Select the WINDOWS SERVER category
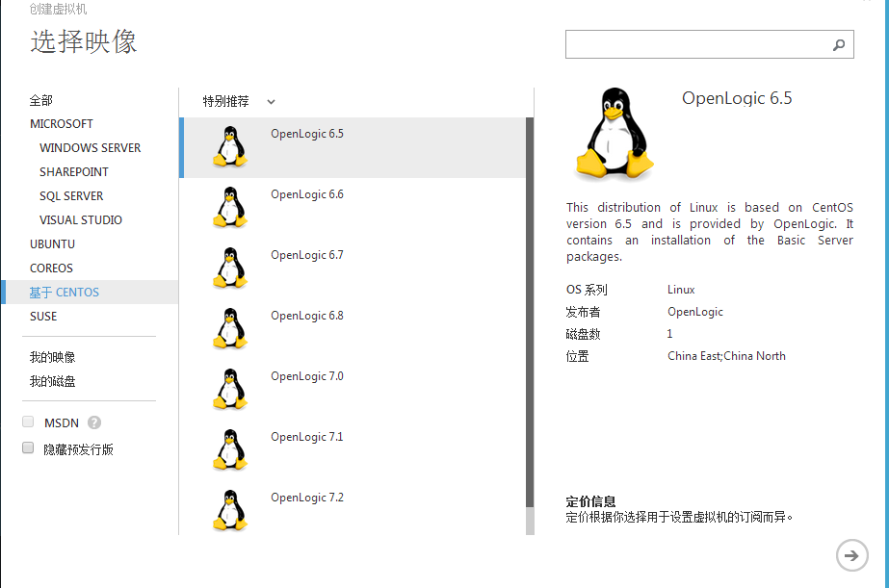This screenshot has width=889, height=588. pos(91,148)
